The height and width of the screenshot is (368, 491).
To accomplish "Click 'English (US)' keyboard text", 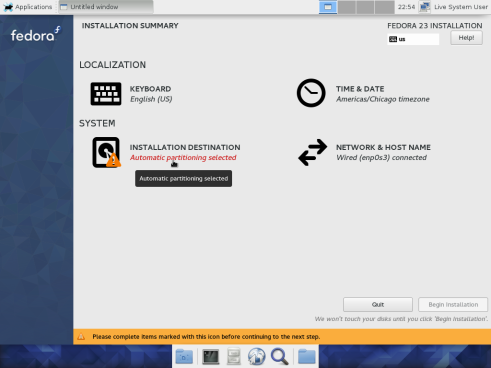I will click(x=151, y=99).
